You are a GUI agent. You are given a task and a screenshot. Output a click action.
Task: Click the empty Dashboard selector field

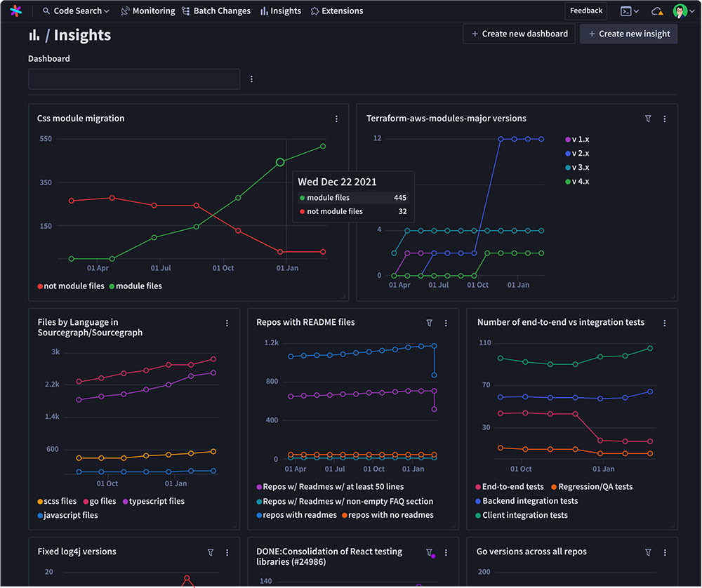tap(133, 79)
